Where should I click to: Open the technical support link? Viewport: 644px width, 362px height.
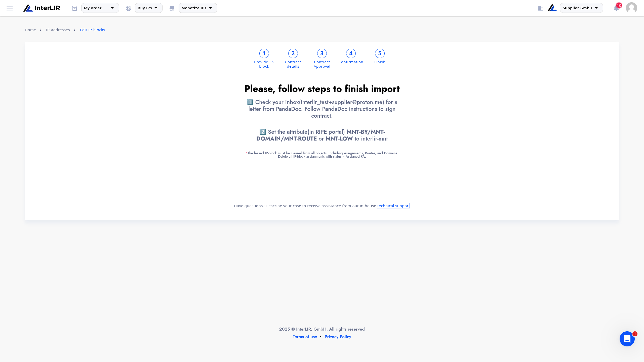pos(393,206)
